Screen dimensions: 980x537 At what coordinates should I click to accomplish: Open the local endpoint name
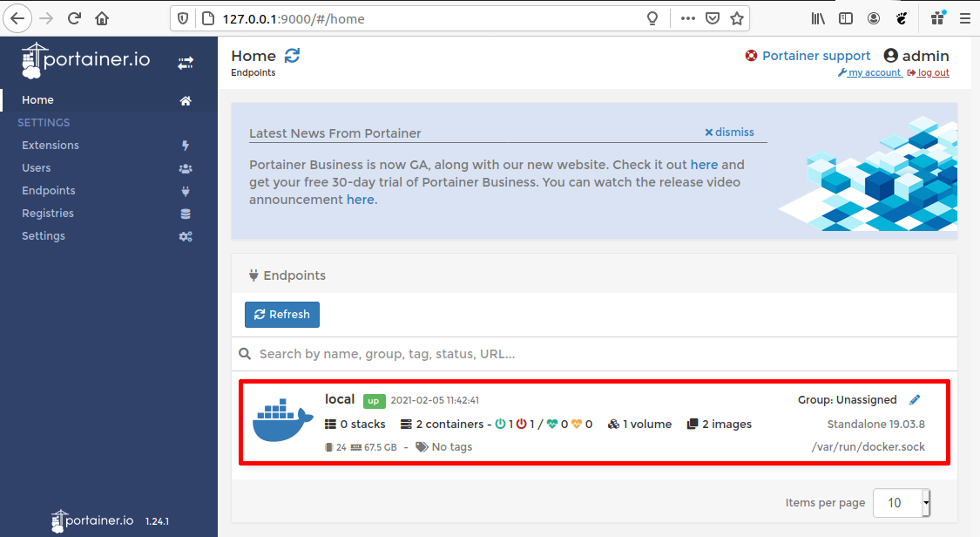[x=340, y=399]
